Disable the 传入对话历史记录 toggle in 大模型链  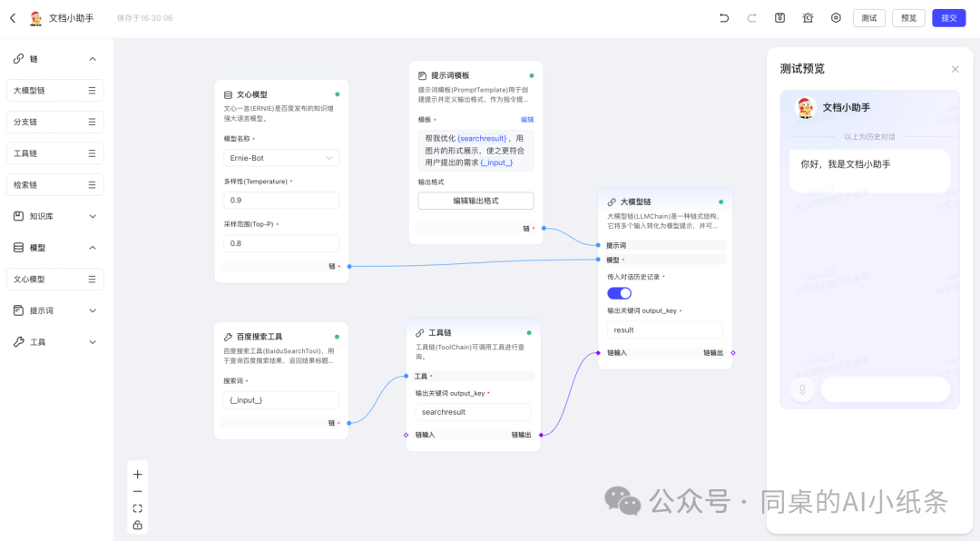(619, 292)
